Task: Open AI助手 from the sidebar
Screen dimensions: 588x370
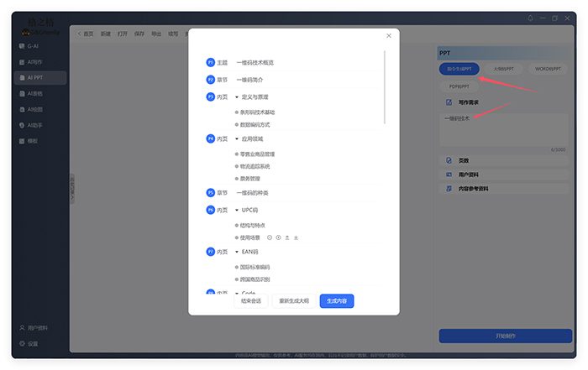Action: [34, 125]
